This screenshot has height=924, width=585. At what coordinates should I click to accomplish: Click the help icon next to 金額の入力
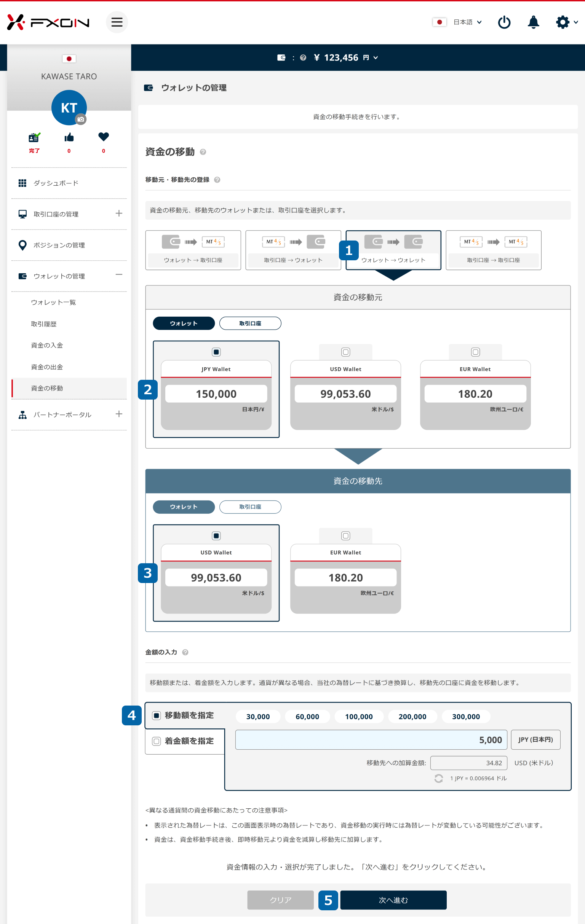[185, 652]
